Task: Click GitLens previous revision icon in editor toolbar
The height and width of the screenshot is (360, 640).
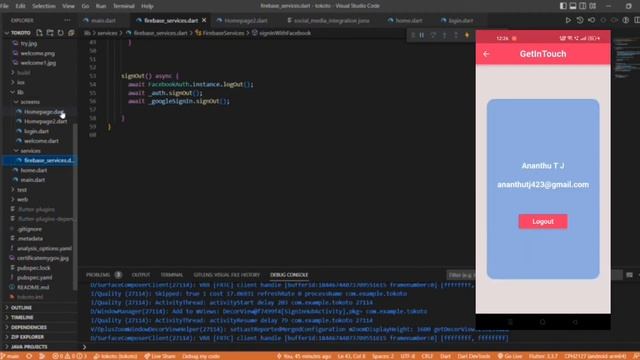Action: (591, 20)
